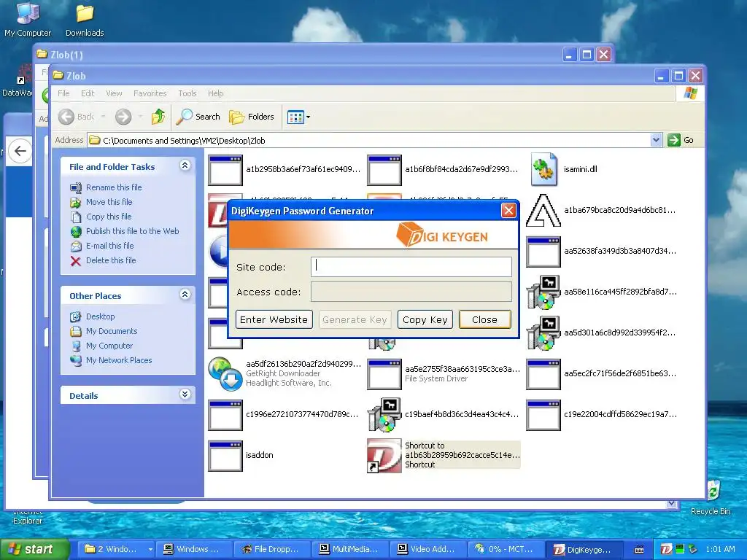The width and height of the screenshot is (747, 560).
Task: Close DigiKeygen dialog with red X
Action: [508, 211]
